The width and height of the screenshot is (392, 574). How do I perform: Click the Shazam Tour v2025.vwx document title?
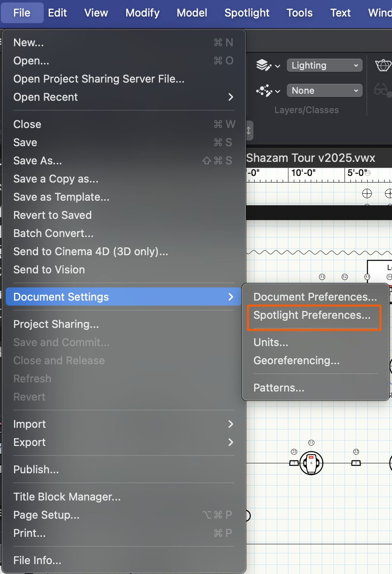pyautogui.click(x=311, y=158)
